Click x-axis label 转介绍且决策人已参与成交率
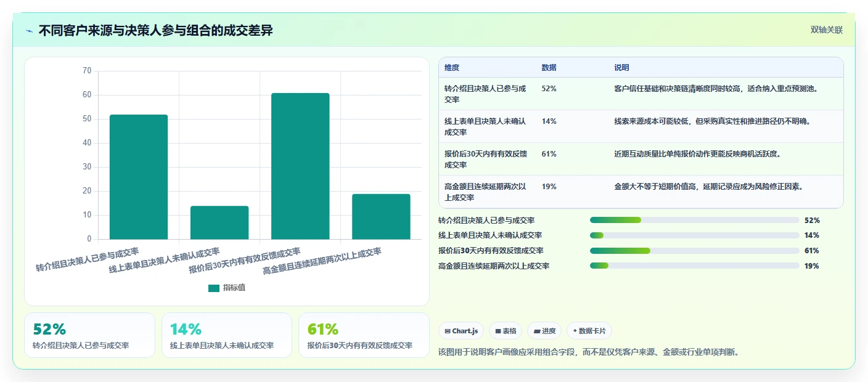This screenshot has width=868, height=382. coord(87,259)
